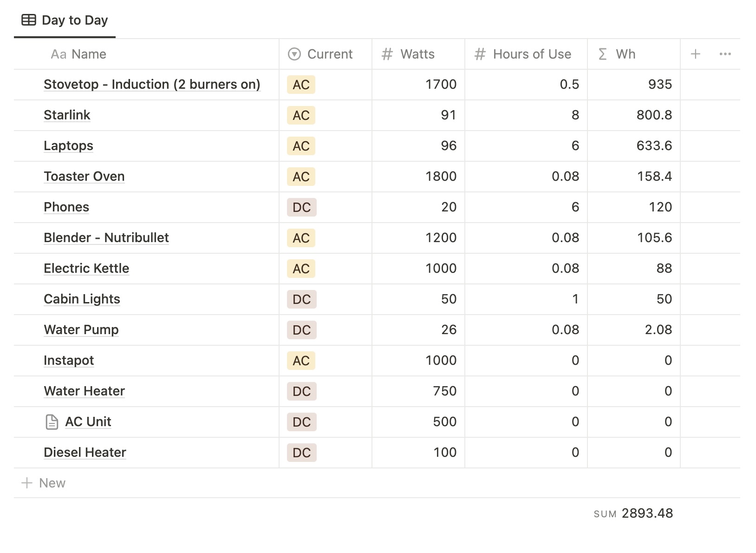Click the plus icon beside New
Screen dimensions: 756x553
tap(27, 483)
